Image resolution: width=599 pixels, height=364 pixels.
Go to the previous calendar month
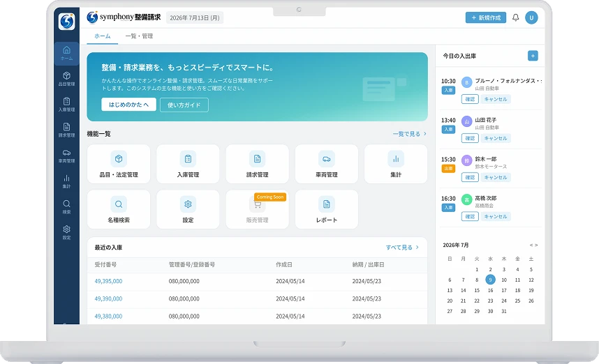[x=531, y=245]
